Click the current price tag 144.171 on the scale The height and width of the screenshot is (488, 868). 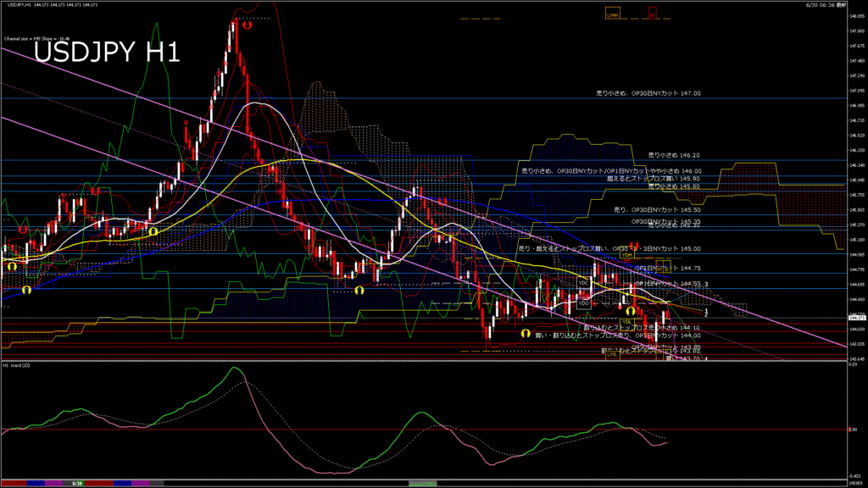pos(857,319)
